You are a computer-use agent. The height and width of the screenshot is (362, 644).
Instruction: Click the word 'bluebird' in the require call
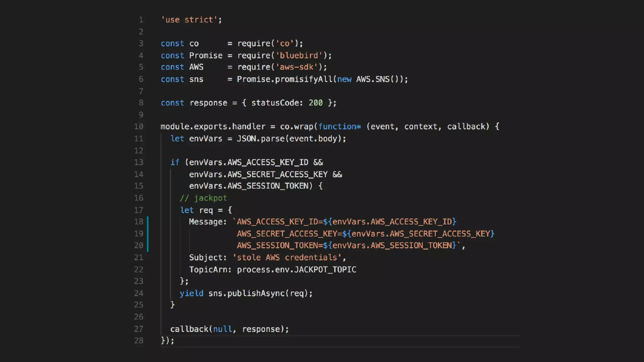[299, 56]
